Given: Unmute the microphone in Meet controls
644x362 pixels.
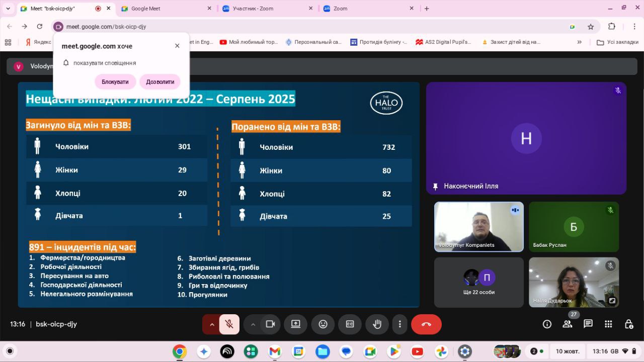Looking at the screenshot, I should pyautogui.click(x=229, y=324).
